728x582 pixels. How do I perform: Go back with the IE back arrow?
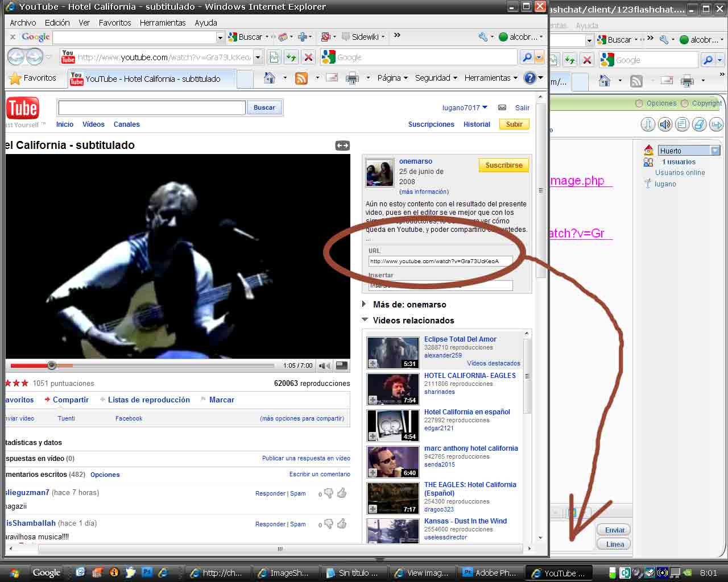(16, 57)
